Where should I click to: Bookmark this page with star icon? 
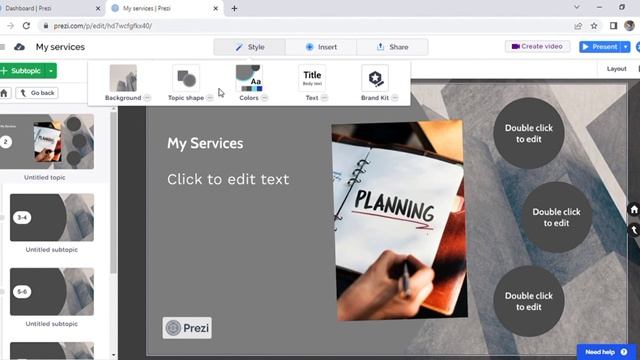click(594, 26)
